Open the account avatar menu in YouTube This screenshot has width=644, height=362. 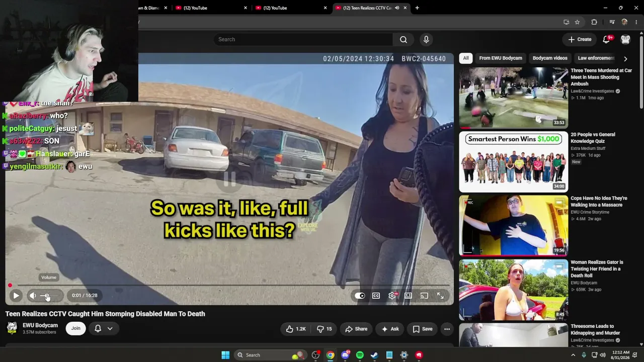click(625, 39)
